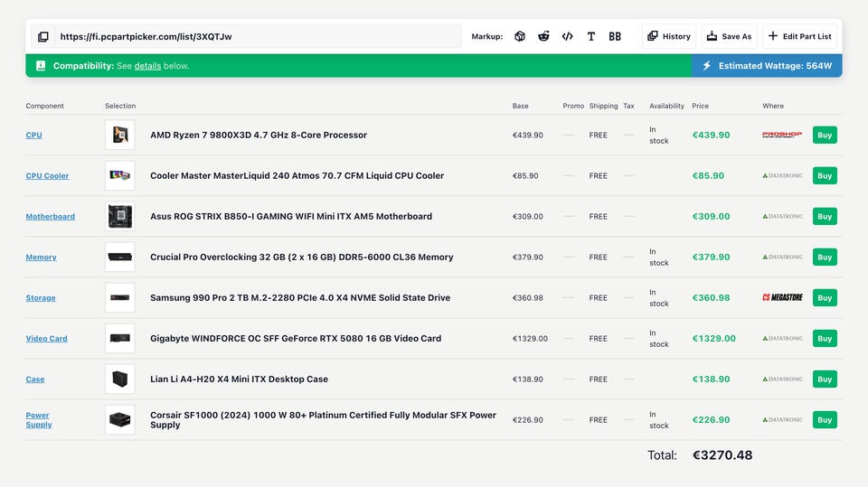Click the €226.90 power supply price
This screenshot has width=868, height=487.
point(711,420)
